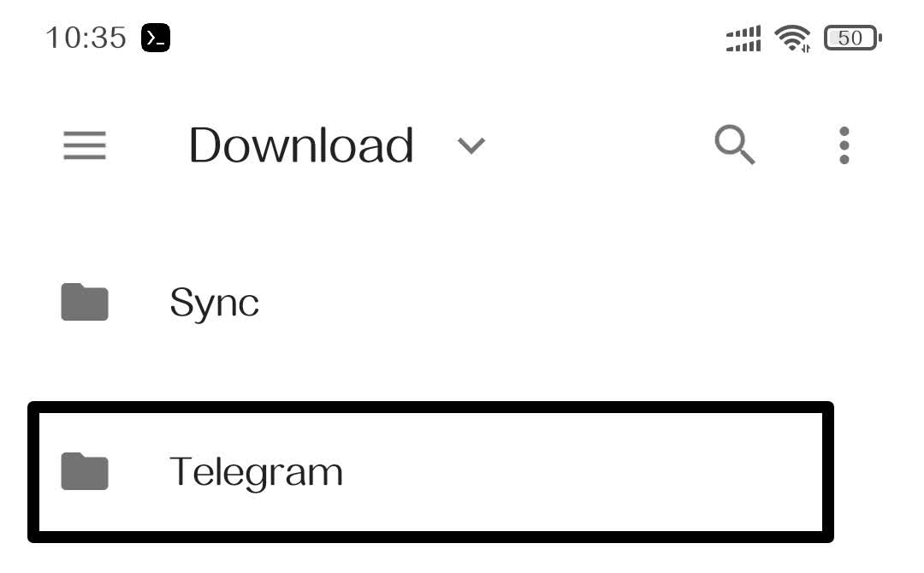Tap the letter S in Sync
The height and width of the screenshot is (573, 924).
click(182, 302)
